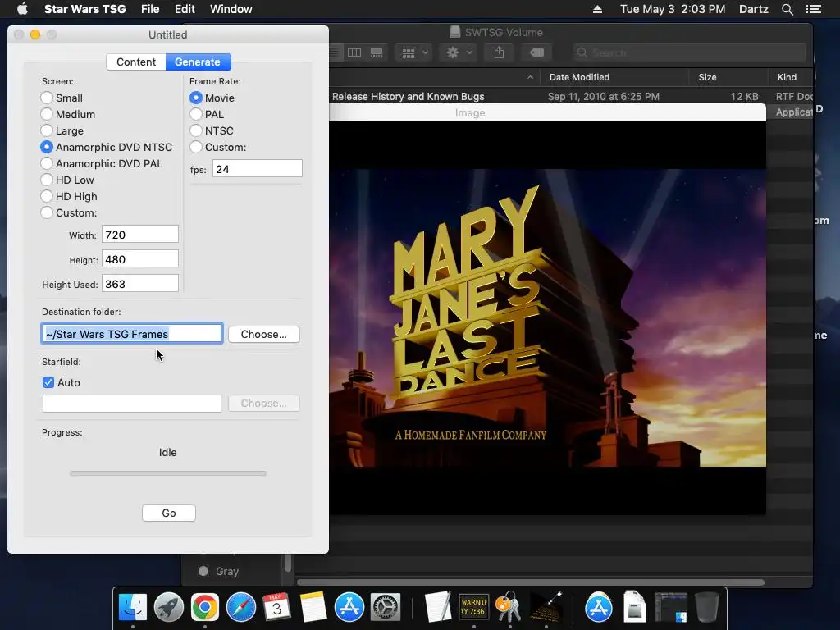Toggle sort order arrow in Finder name column
Viewport: 840px width, 630px height.
[x=530, y=77]
